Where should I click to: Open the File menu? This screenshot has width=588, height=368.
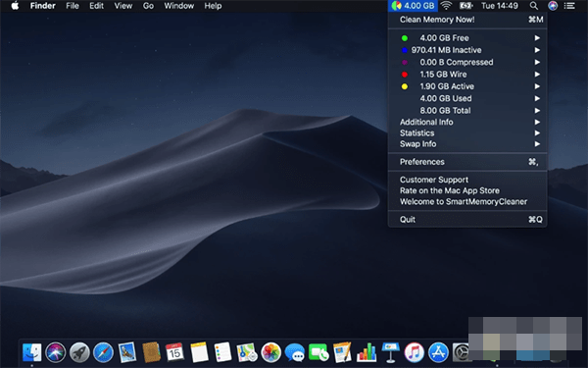coord(73,6)
